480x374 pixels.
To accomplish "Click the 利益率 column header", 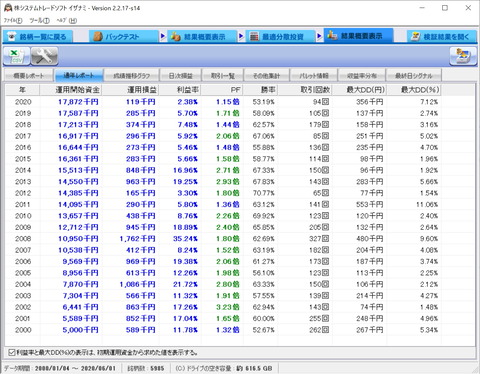I will point(180,89).
